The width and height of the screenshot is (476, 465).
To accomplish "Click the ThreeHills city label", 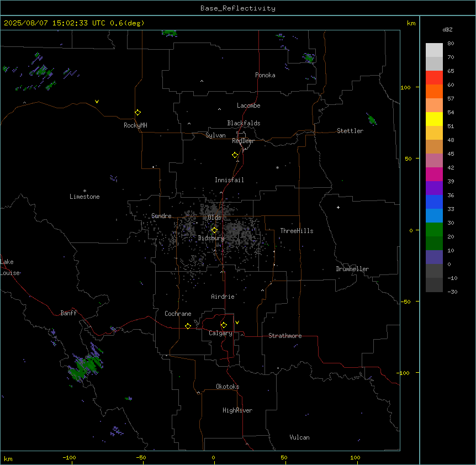I will 297,231.
